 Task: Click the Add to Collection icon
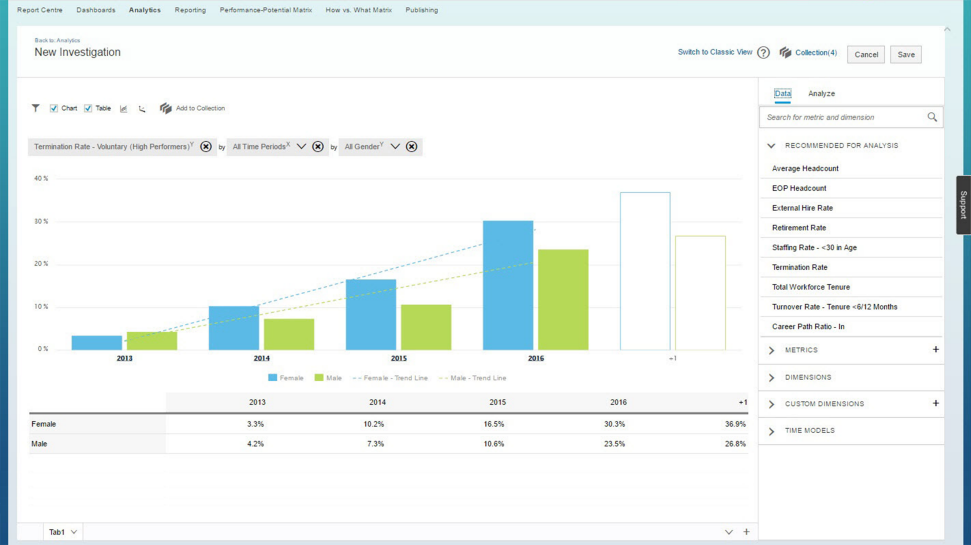tap(165, 108)
